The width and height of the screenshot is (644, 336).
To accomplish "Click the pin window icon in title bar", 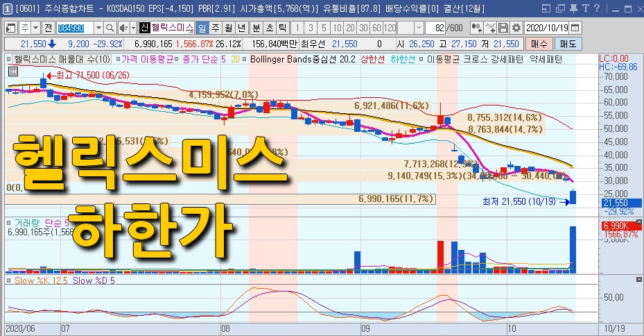I will point(574,8).
